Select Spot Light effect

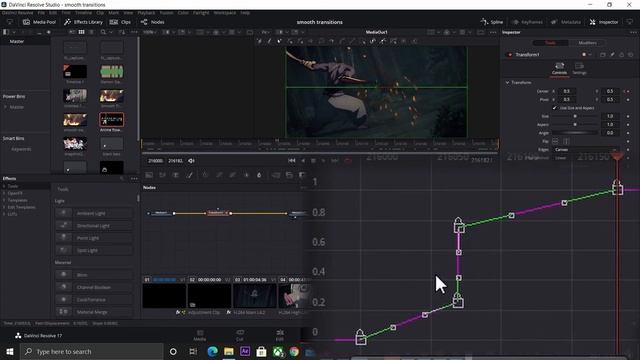pos(94,250)
